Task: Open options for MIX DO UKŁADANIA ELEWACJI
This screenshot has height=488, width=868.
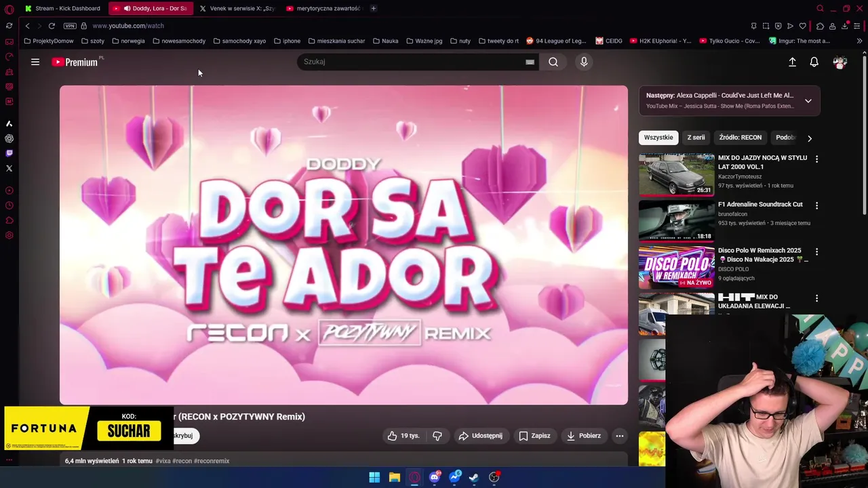Action: (x=816, y=298)
